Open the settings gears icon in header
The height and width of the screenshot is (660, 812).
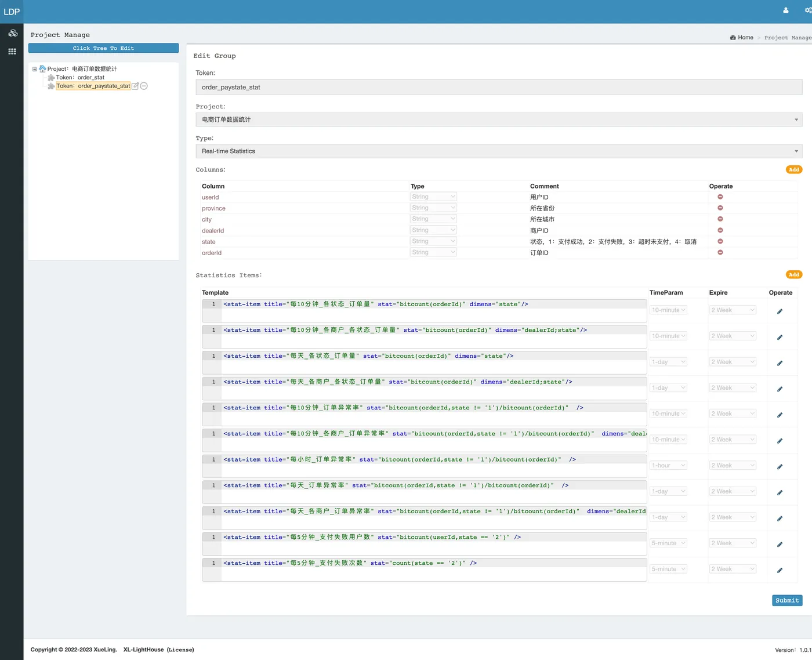[808, 10]
